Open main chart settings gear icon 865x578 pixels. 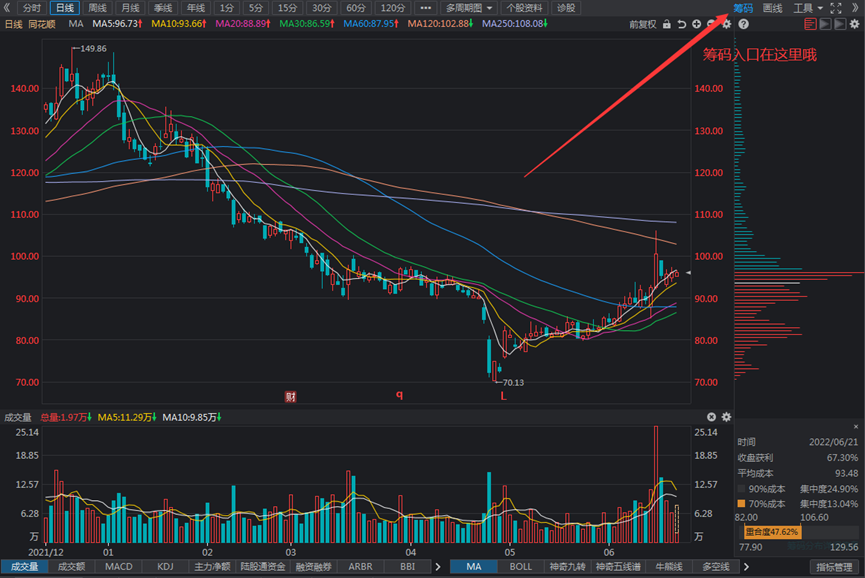pos(727,23)
